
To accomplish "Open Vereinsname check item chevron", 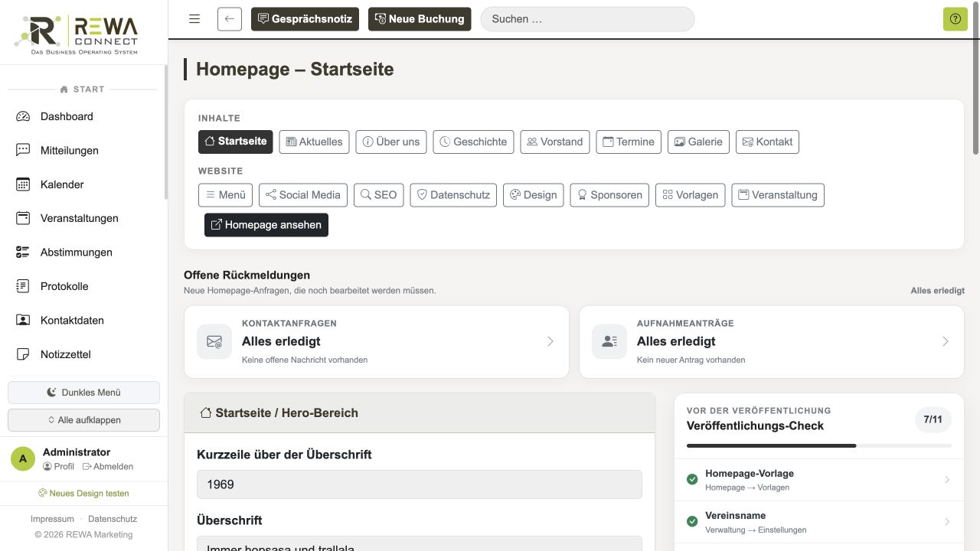I will point(947,522).
